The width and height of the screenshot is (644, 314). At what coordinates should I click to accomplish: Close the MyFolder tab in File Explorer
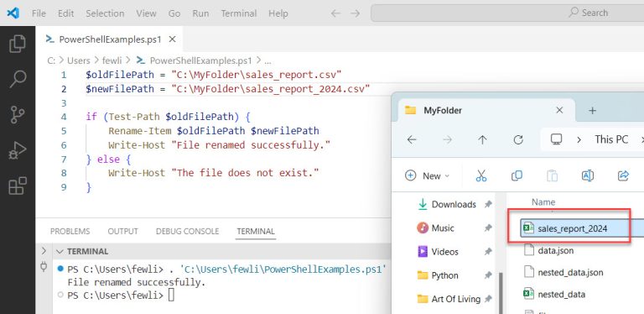[559, 110]
